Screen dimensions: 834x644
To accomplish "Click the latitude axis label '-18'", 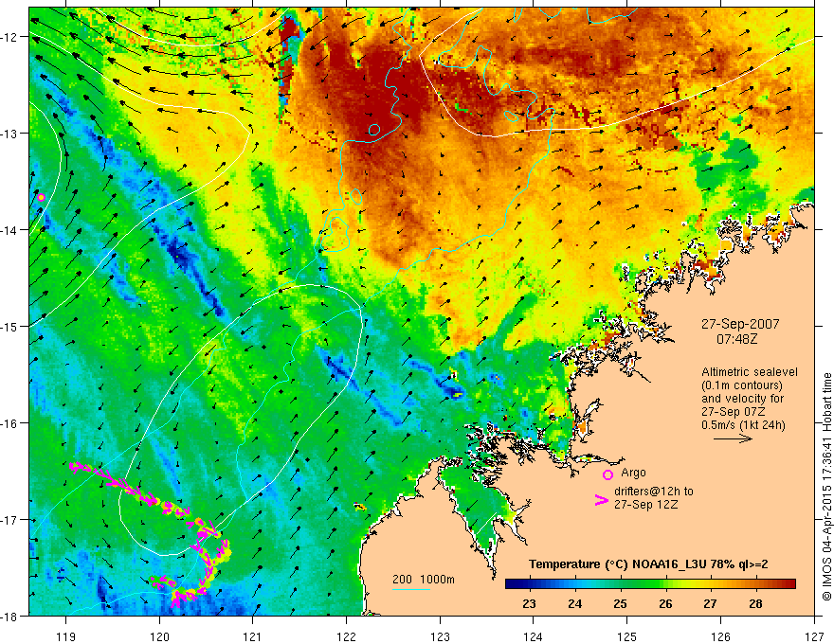I will pos(10,617).
